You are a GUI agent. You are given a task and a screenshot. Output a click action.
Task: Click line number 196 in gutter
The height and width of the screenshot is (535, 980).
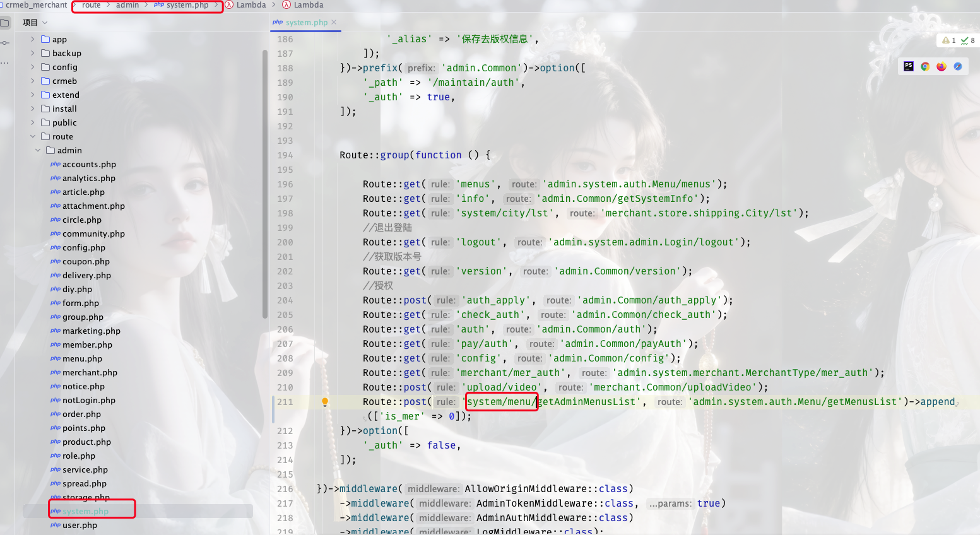click(285, 184)
